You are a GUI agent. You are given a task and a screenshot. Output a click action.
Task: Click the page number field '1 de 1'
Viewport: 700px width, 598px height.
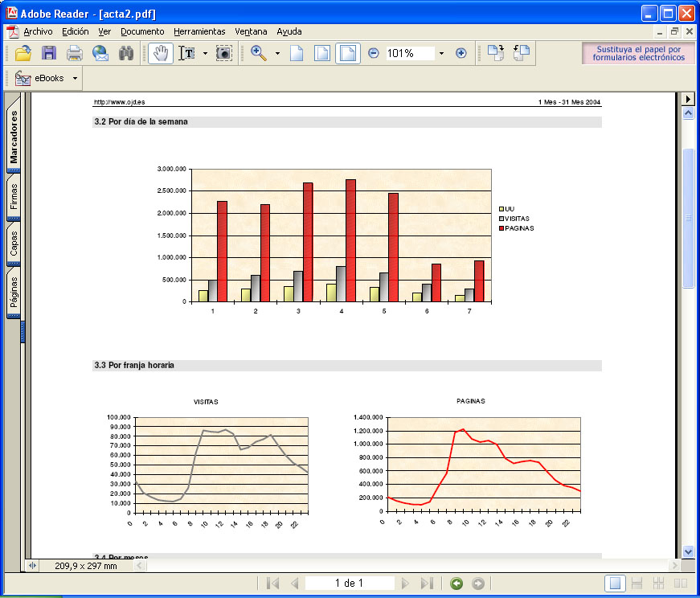[x=350, y=584]
